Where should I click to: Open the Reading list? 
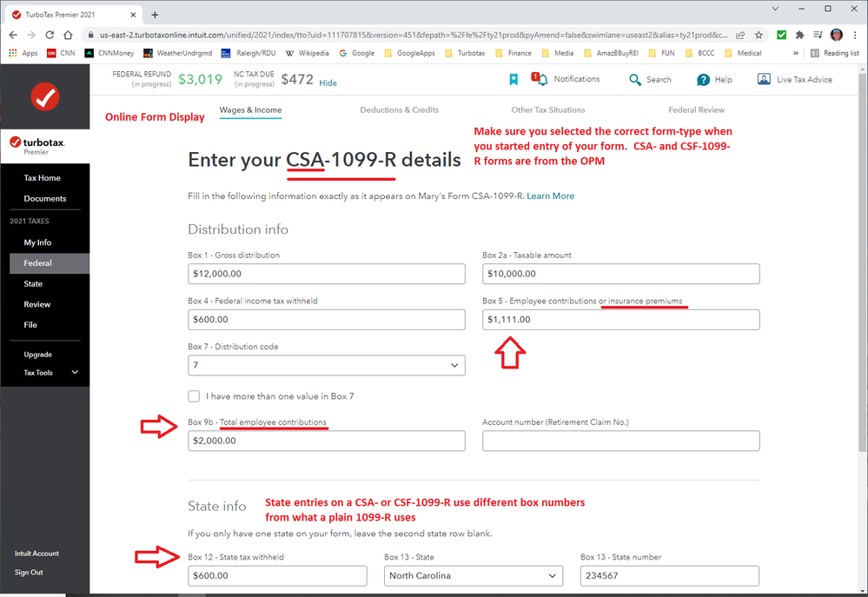point(835,53)
